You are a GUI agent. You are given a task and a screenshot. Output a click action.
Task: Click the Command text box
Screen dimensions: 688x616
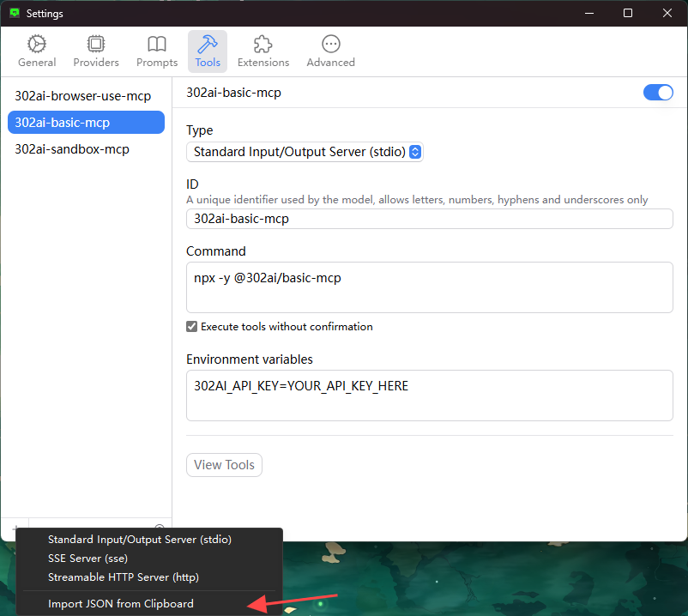click(429, 287)
